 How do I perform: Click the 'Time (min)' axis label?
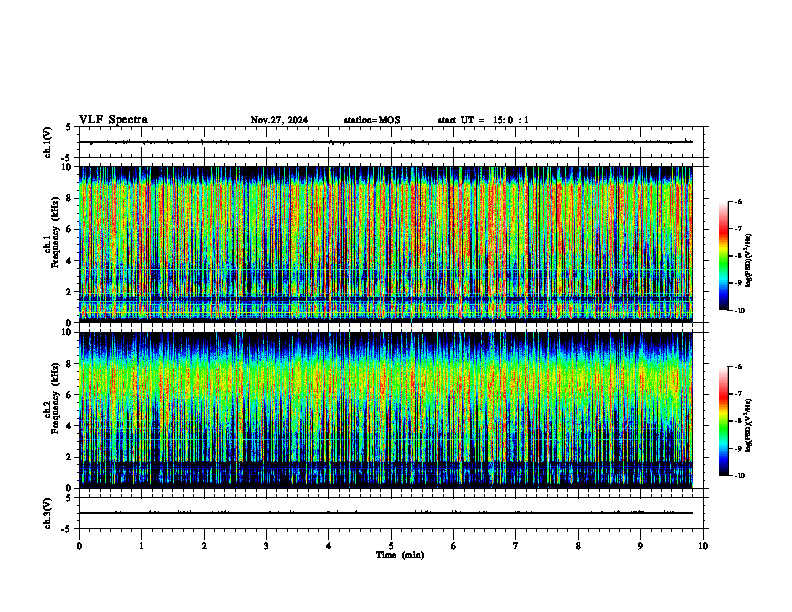click(x=400, y=555)
